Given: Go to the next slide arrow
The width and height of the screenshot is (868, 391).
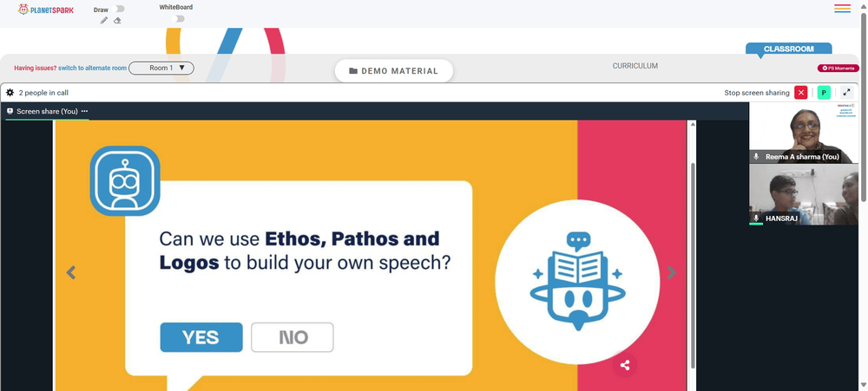Looking at the screenshot, I should (x=672, y=272).
